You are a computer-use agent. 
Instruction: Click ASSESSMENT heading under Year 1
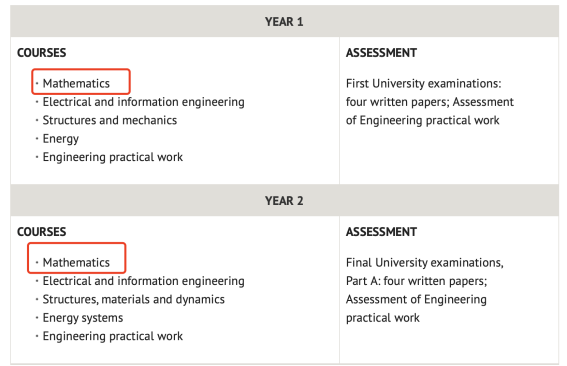click(x=381, y=53)
